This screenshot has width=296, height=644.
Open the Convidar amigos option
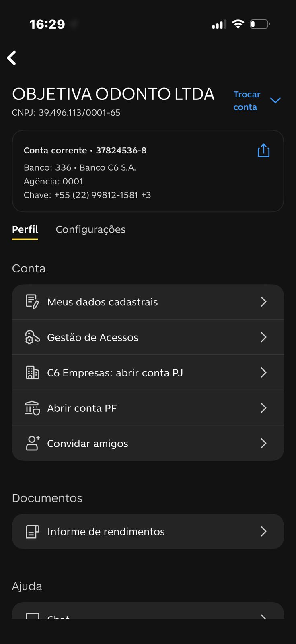88,444
